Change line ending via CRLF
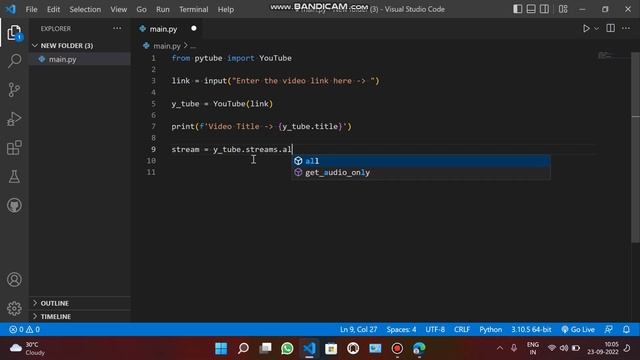Viewport: 640px width, 360px height. (462, 329)
